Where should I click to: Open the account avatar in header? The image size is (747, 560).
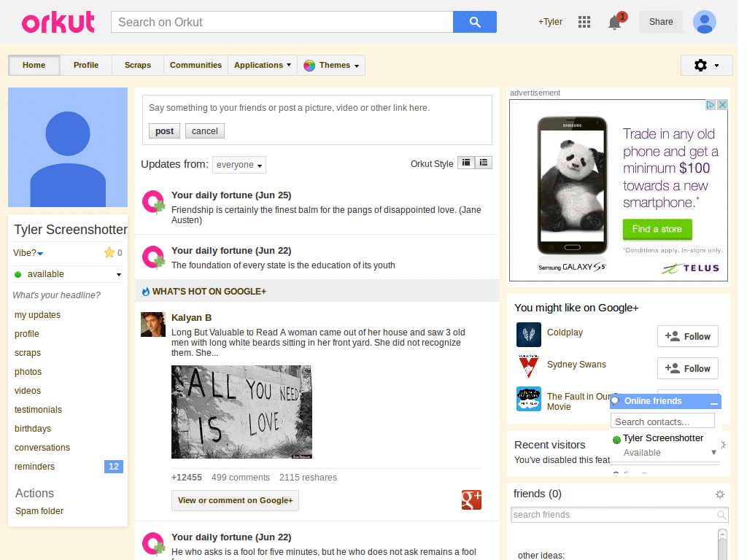tap(705, 22)
